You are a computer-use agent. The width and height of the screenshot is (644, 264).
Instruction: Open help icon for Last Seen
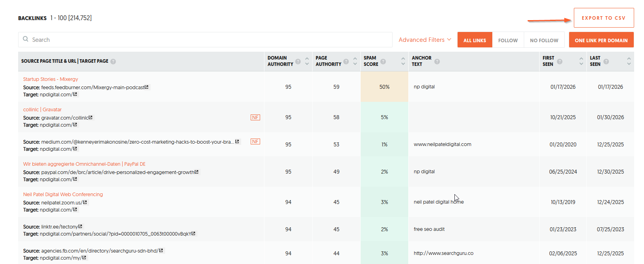606,62
